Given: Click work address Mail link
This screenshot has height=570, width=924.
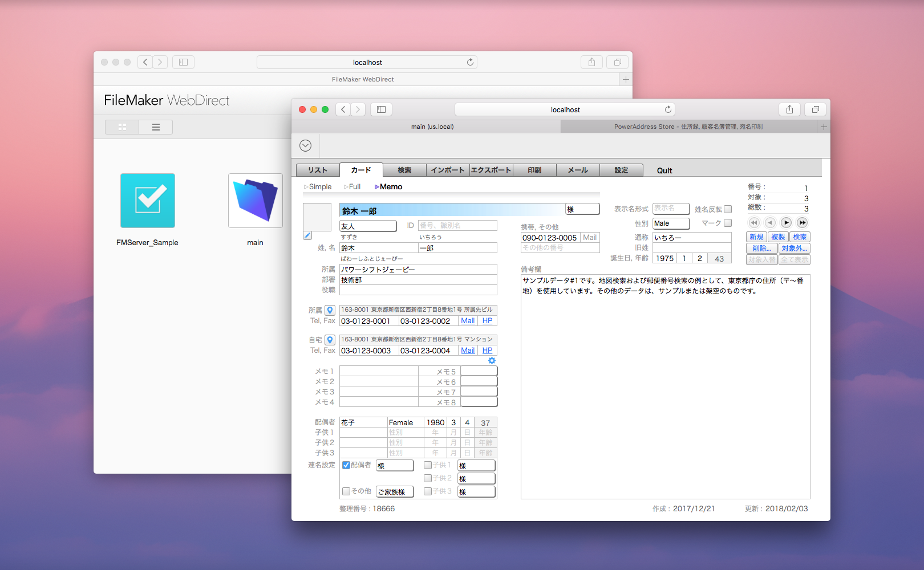Looking at the screenshot, I should click(x=468, y=321).
